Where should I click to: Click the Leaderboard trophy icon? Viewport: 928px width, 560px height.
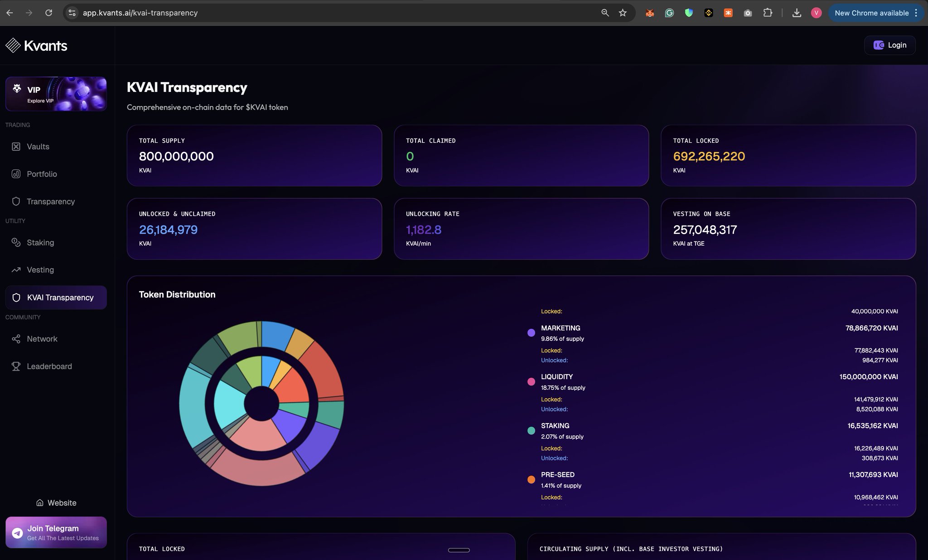[16, 366]
